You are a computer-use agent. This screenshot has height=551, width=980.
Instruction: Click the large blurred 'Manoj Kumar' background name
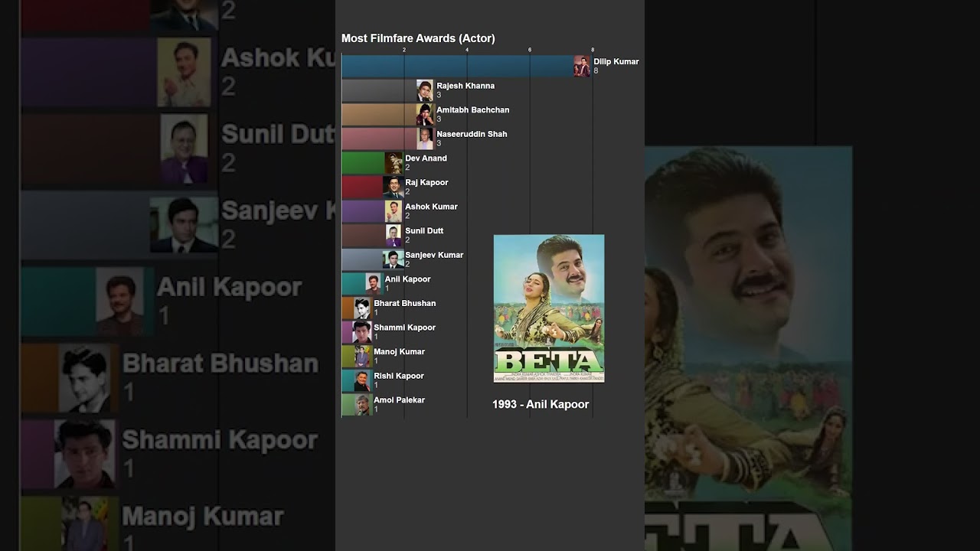203,516
